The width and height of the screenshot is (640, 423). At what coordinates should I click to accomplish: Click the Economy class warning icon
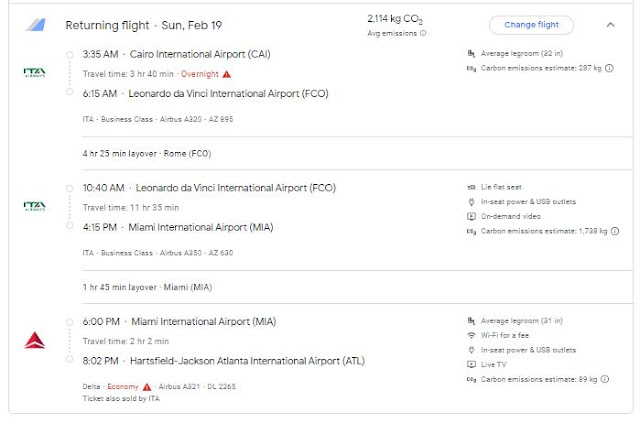tap(147, 386)
